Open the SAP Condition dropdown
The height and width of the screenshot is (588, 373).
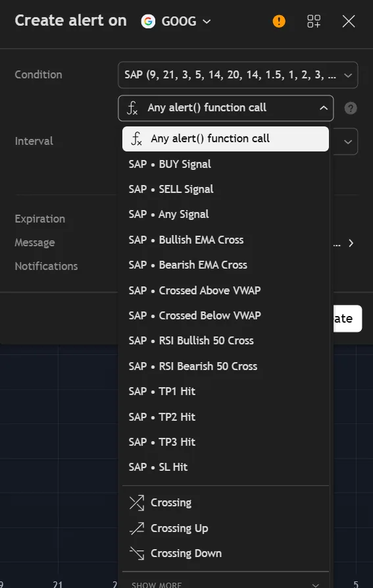point(237,75)
